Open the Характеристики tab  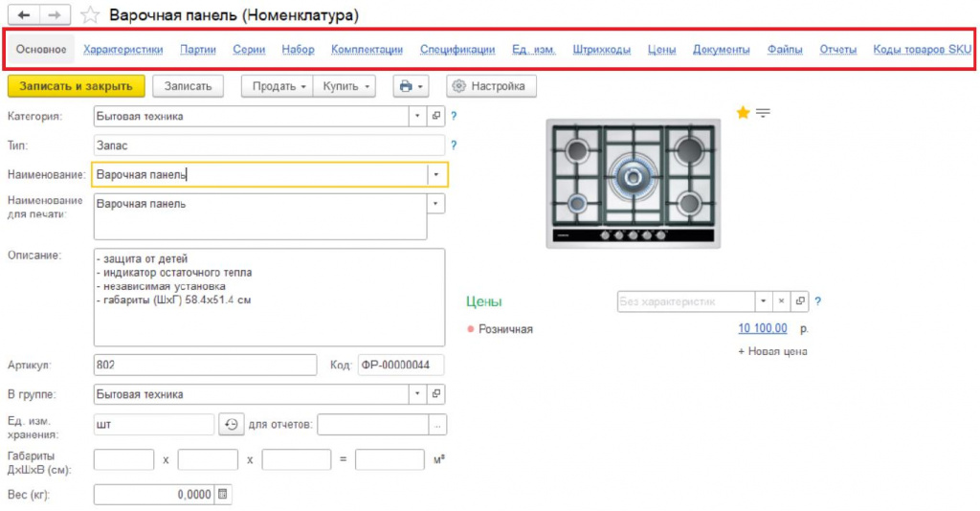[123, 50]
